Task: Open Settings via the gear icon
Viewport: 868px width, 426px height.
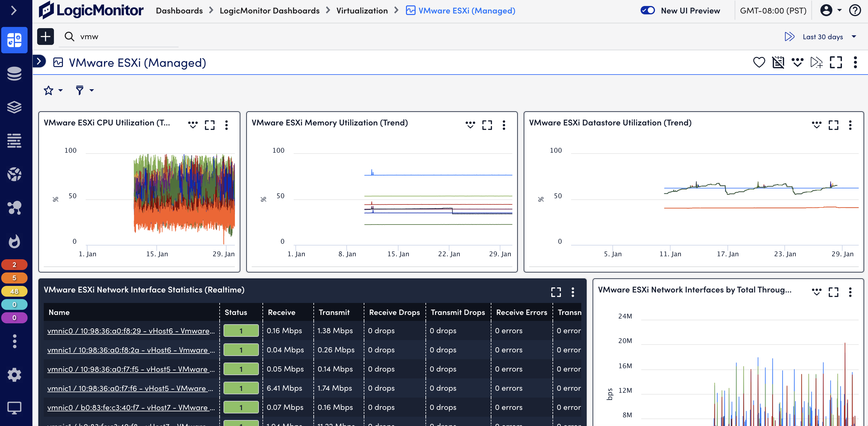Action: pos(14,375)
